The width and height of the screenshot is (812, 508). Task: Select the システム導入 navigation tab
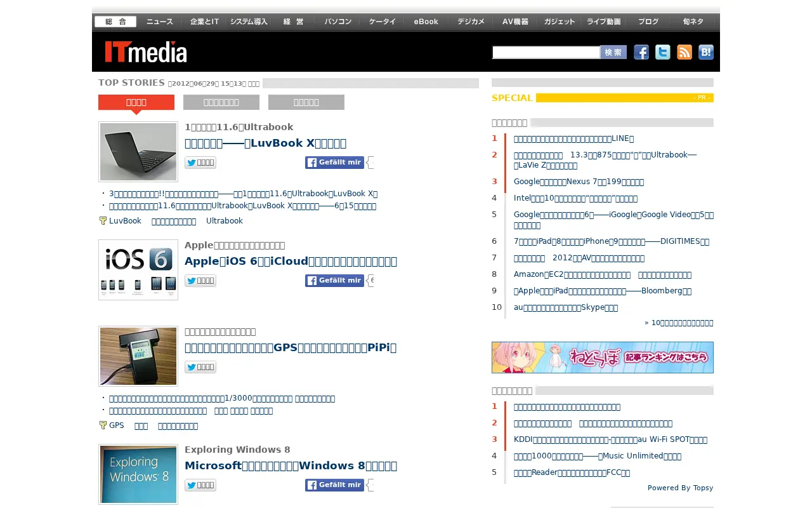point(249,22)
